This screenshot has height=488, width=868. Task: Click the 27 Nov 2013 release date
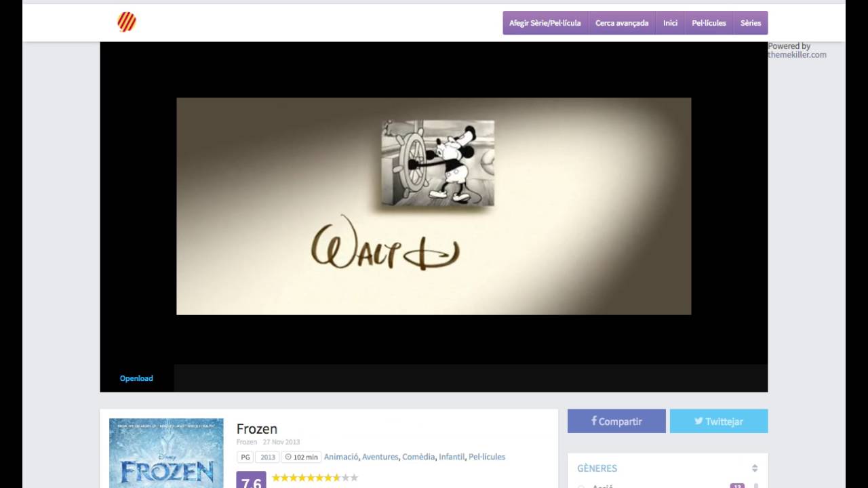[281, 442]
